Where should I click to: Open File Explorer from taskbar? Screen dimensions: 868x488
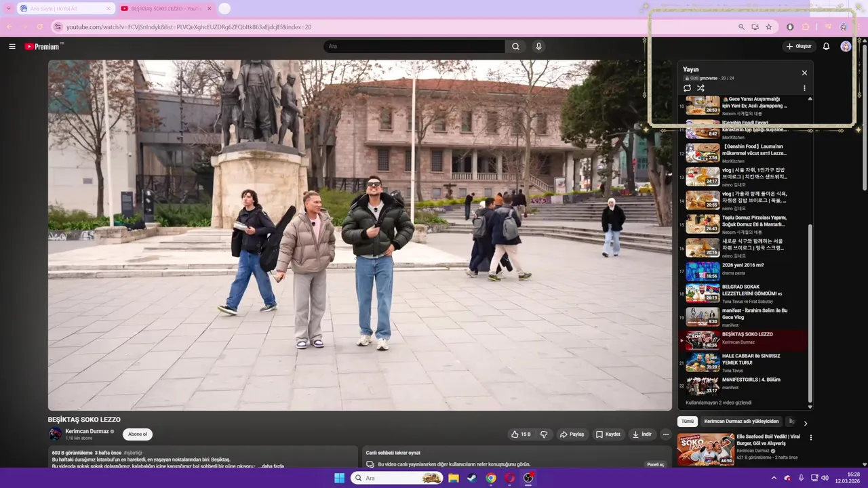[x=454, y=478]
